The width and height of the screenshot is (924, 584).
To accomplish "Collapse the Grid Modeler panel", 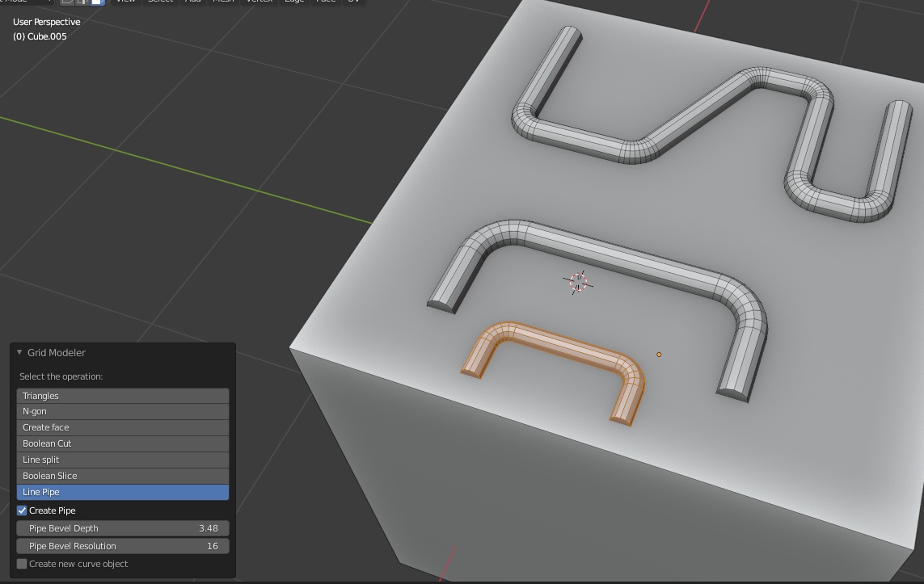I will (x=18, y=352).
